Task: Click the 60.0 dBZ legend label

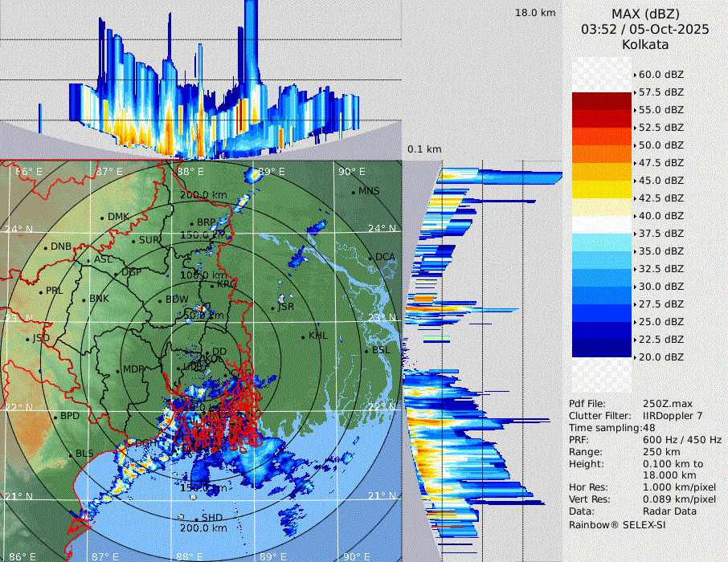Action: (661, 74)
